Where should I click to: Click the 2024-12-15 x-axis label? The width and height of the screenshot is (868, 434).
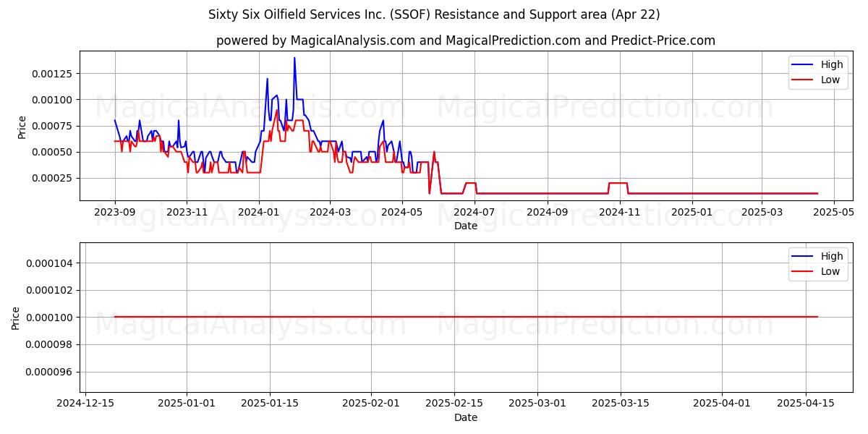86,404
